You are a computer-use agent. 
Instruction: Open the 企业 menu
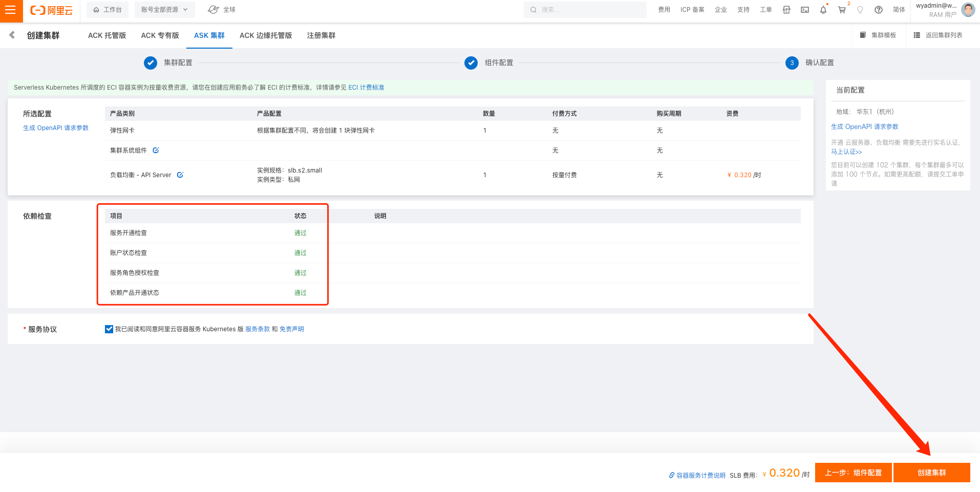[721, 10]
